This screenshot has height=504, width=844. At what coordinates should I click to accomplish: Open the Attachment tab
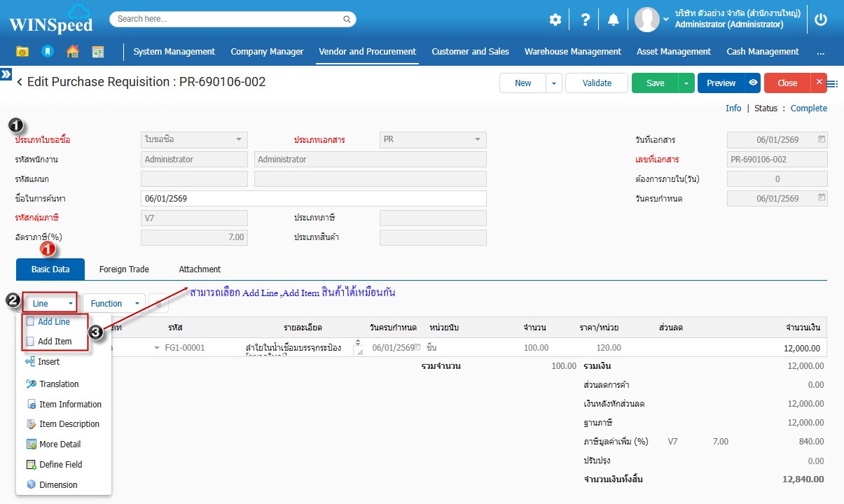point(200,269)
